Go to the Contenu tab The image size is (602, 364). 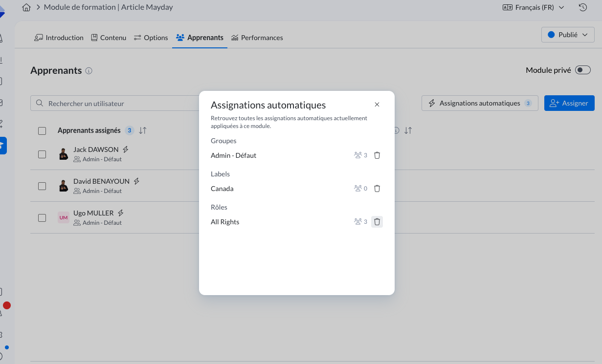(109, 38)
